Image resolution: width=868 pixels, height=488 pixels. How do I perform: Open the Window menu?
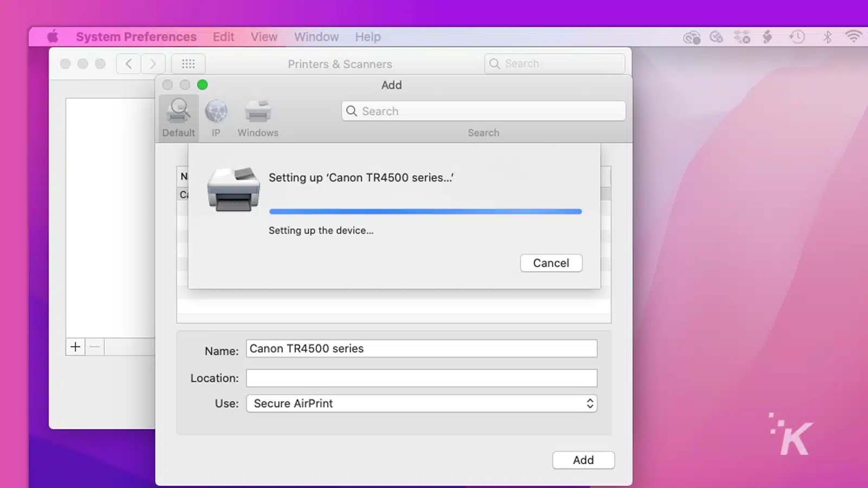pyautogui.click(x=316, y=37)
